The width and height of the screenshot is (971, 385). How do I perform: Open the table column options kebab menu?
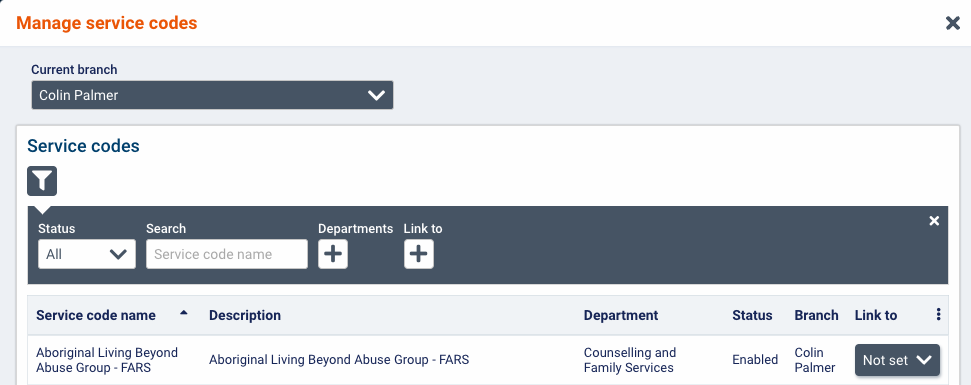(938, 314)
